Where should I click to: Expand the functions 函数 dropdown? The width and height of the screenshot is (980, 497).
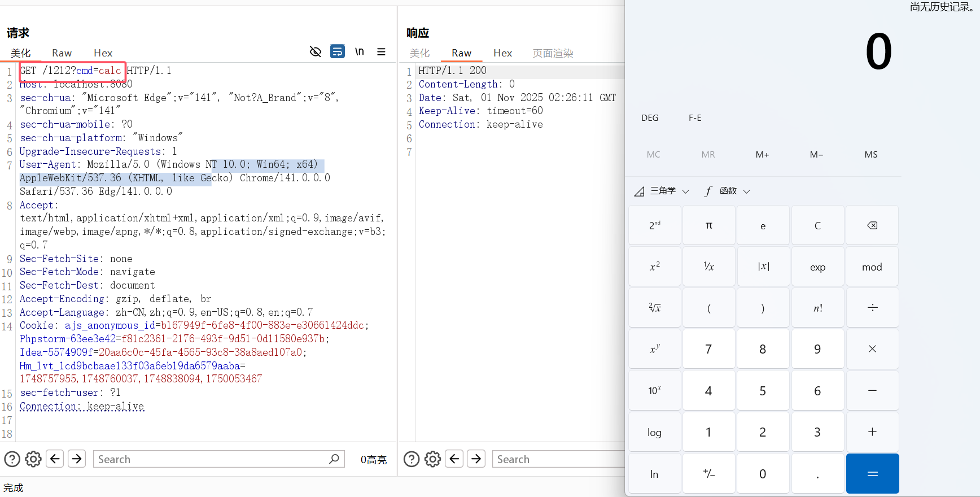(x=728, y=191)
